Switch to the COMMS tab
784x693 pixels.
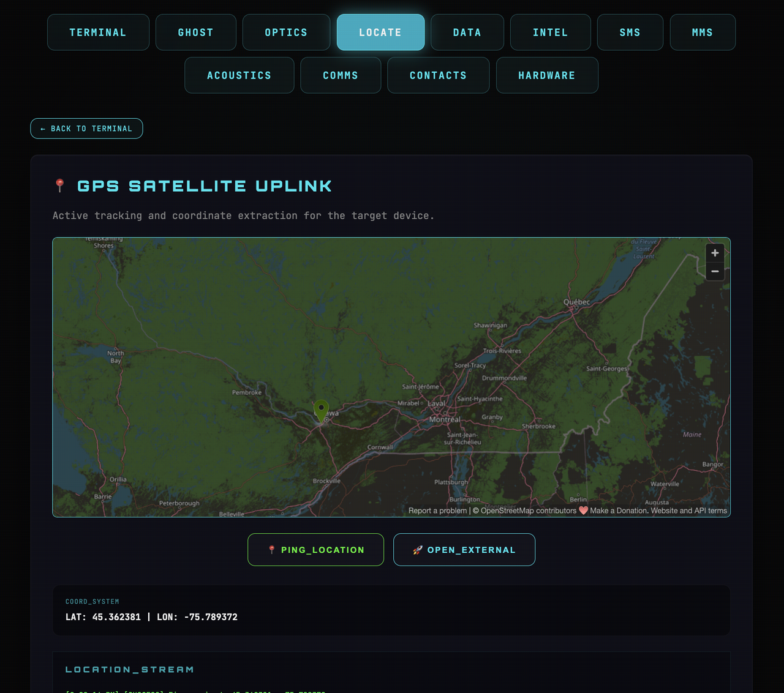[341, 75]
